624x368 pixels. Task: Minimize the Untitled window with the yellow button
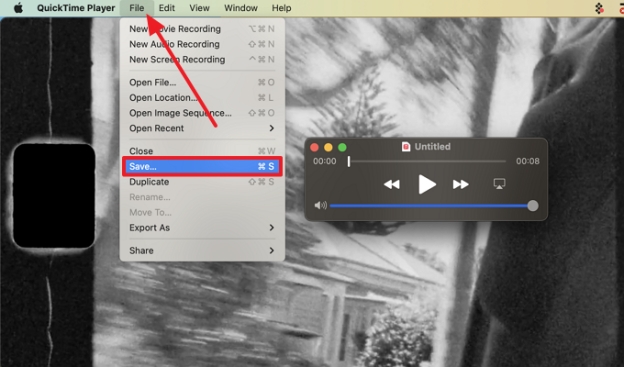point(328,148)
